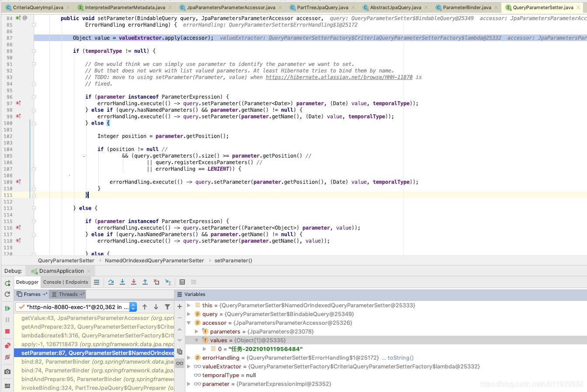
Task: Click the remove watch minus icon
Action: coord(180,318)
